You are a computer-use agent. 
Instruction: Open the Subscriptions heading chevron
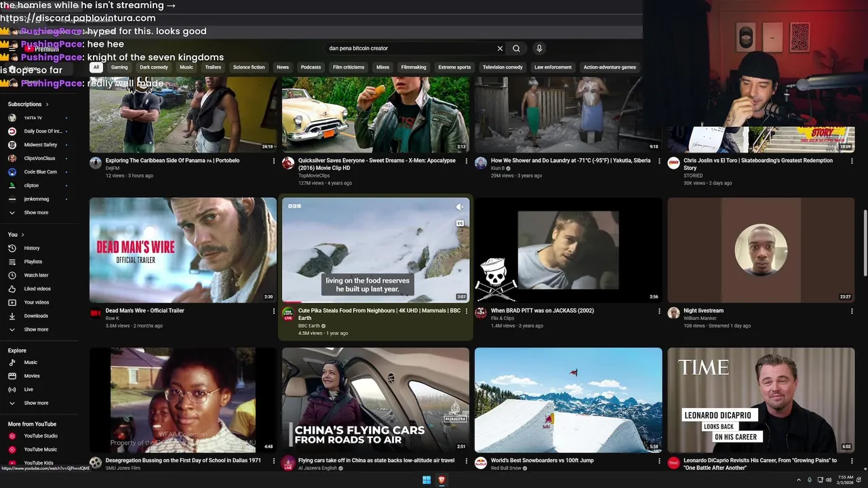coord(47,104)
